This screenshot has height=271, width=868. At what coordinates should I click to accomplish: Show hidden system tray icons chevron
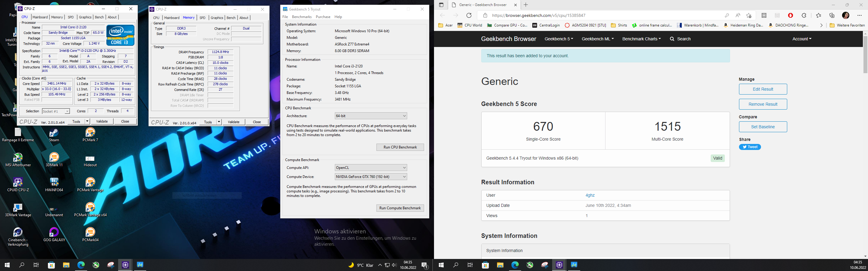[380, 265]
